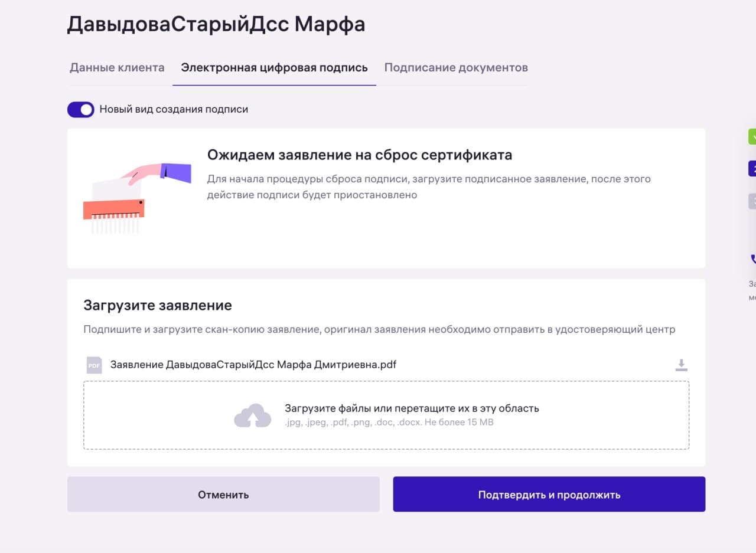Toggle the Новый вид создания подписи switch

pyautogui.click(x=81, y=109)
